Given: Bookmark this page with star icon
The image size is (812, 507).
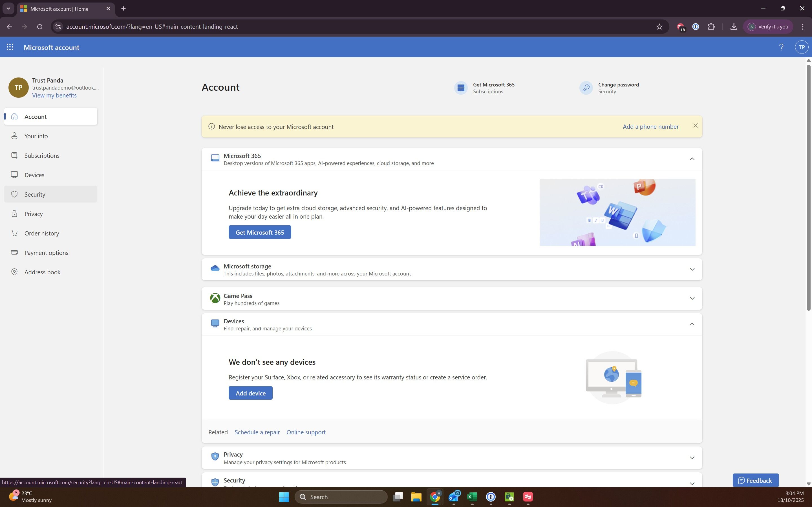Looking at the screenshot, I should pyautogui.click(x=659, y=27).
